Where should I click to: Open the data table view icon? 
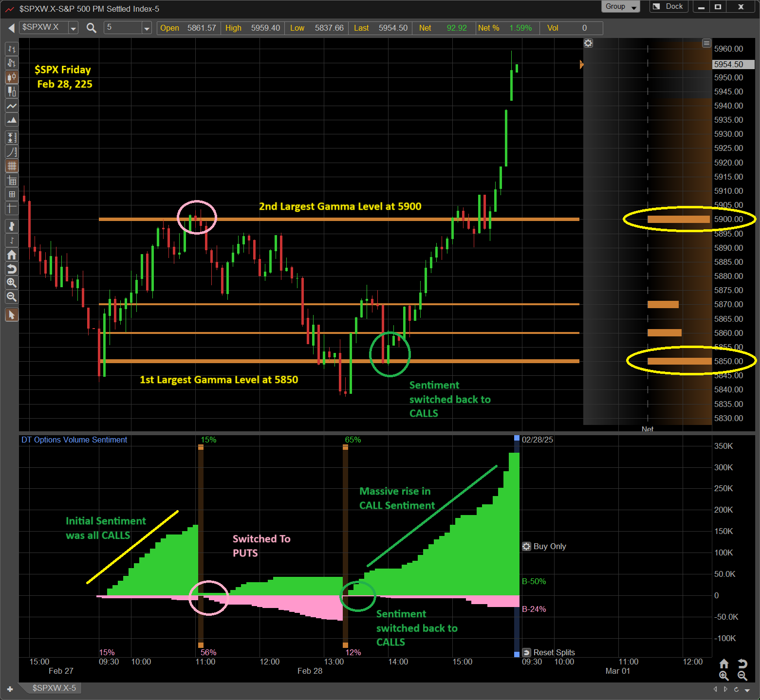point(12,181)
